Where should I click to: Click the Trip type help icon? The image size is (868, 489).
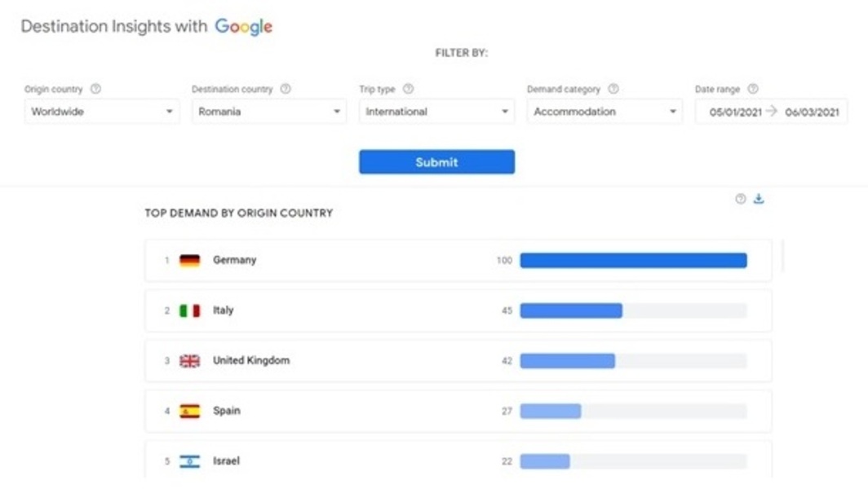[408, 89]
